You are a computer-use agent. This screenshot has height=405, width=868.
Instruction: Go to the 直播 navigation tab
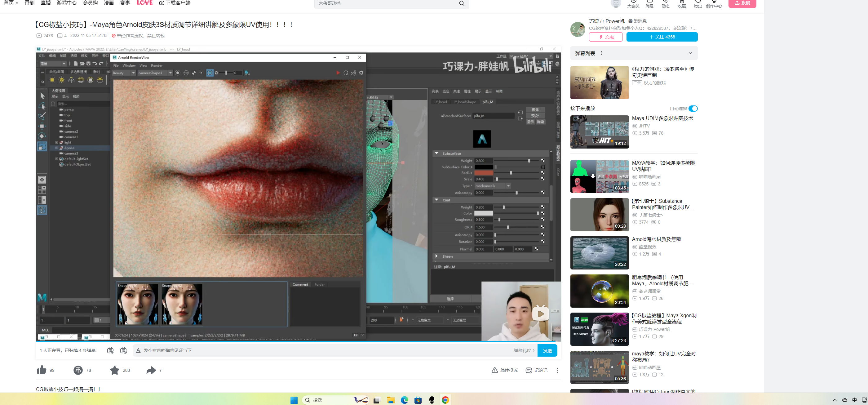pos(46,3)
